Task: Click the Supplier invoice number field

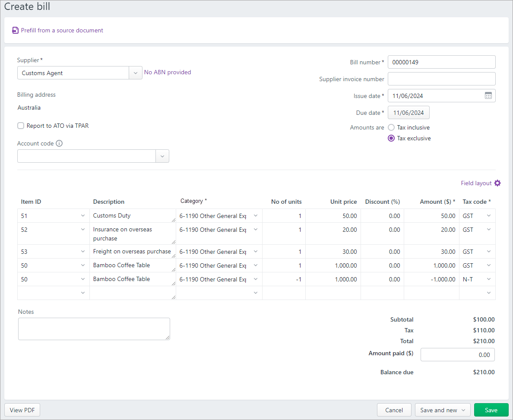Action: [x=441, y=79]
